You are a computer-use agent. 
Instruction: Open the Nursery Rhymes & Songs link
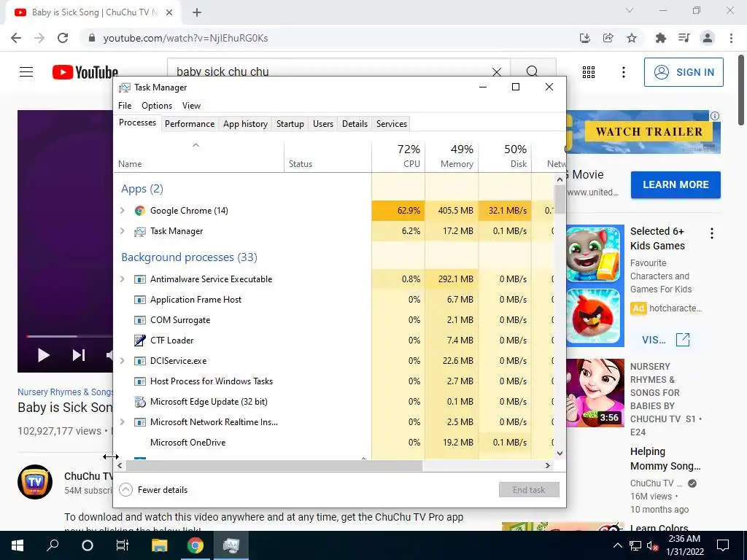point(65,392)
